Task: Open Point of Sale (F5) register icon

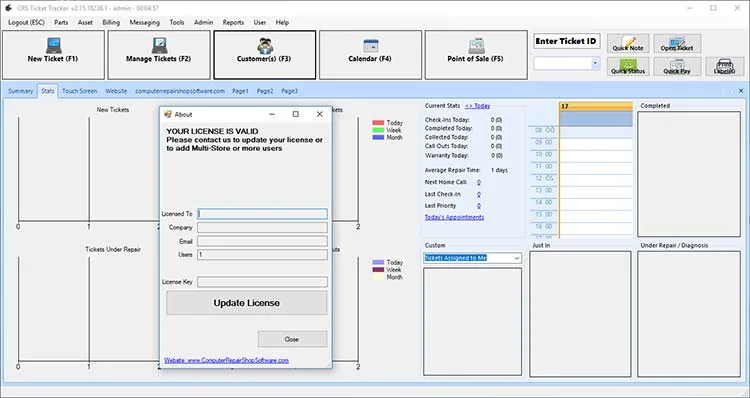Action: click(476, 46)
